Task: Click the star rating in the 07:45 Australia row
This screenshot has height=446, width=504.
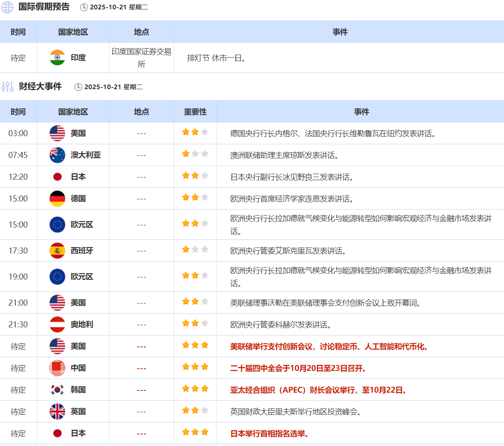Action: pyautogui.click(x=195, y=154)
